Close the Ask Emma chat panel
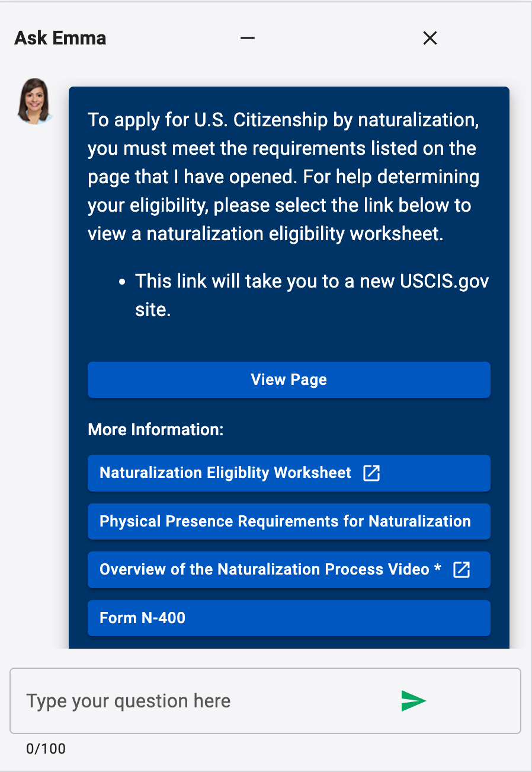This screenshot has width=532, height=772. coord(430,39)
